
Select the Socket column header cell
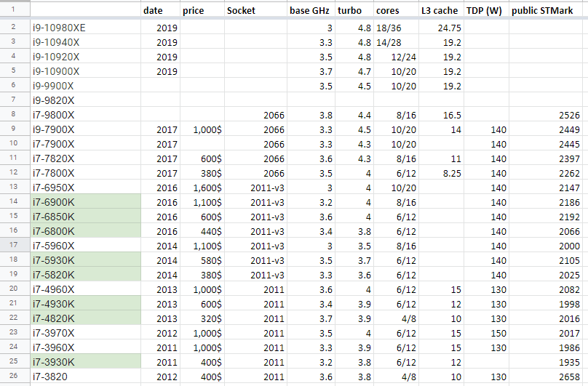click(x=241, y=11)
